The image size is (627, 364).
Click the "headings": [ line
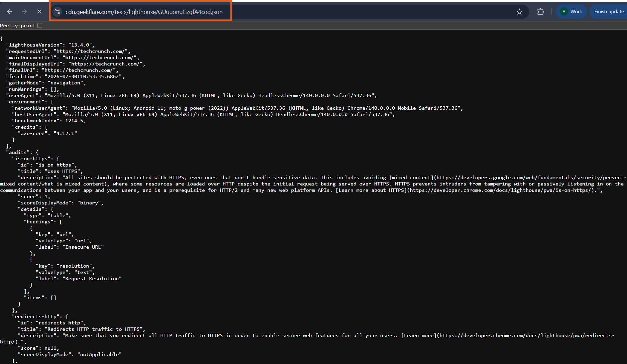pos(43,222)
